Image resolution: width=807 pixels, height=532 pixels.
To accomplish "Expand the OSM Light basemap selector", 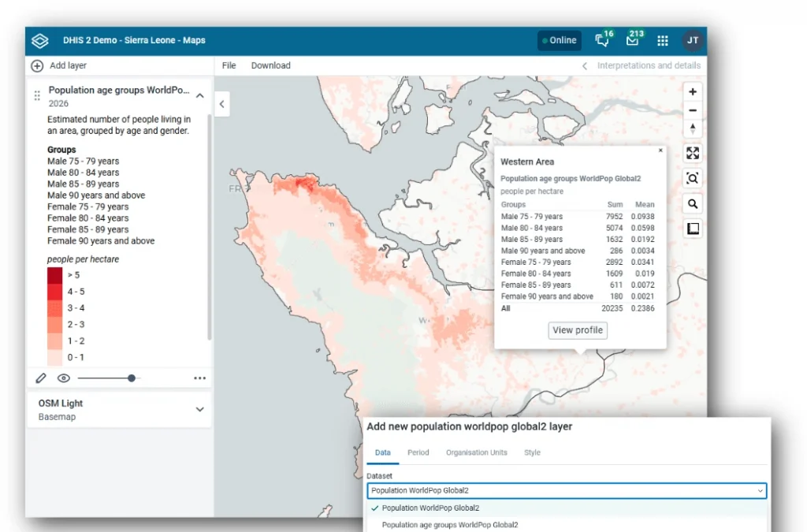I will click(199, 409).
